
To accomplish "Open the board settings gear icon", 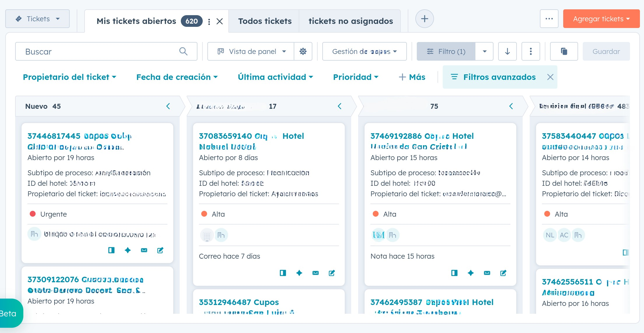I will point(303,51).
